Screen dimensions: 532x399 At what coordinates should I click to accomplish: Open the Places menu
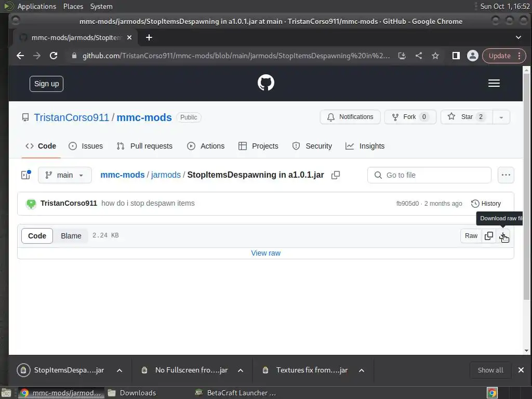tap(73, 6)
